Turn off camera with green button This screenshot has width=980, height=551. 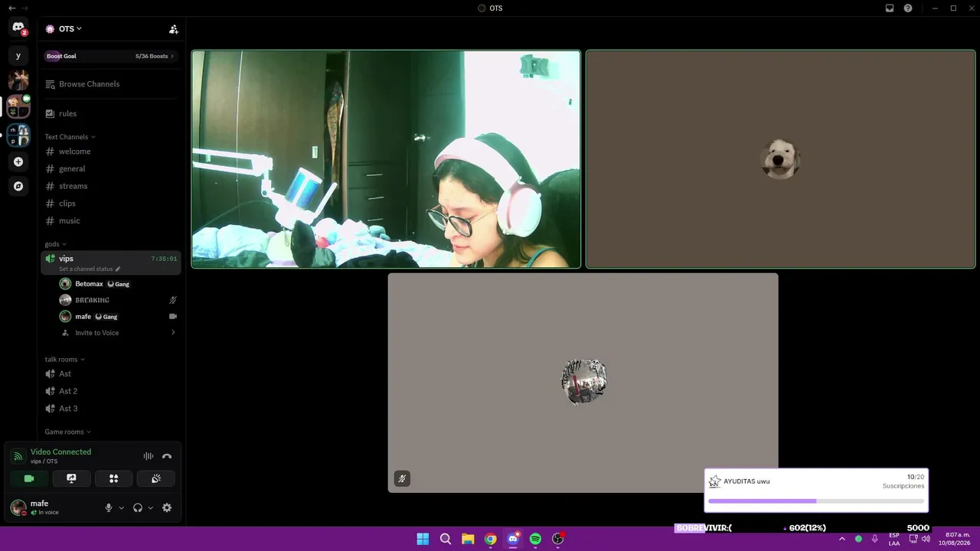29,478
